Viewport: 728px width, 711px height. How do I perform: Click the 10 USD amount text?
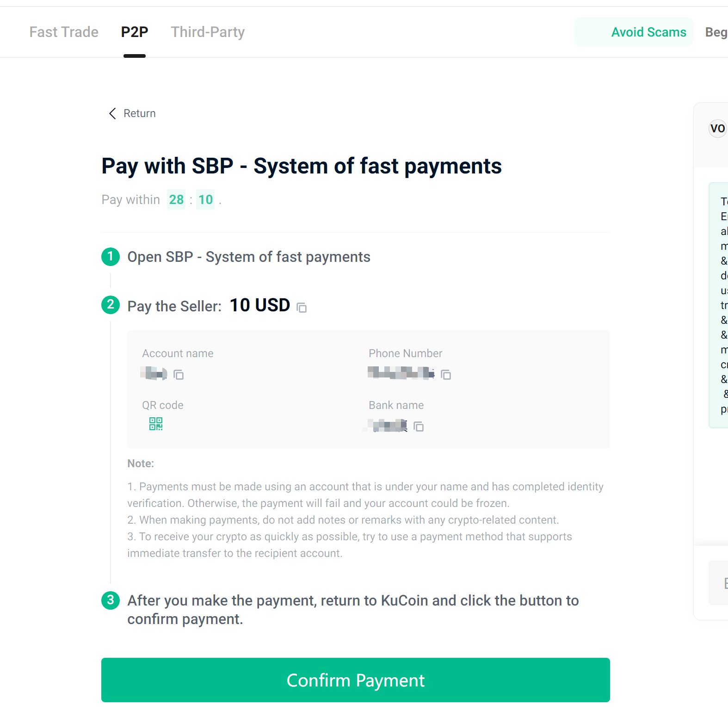[260, 305]
